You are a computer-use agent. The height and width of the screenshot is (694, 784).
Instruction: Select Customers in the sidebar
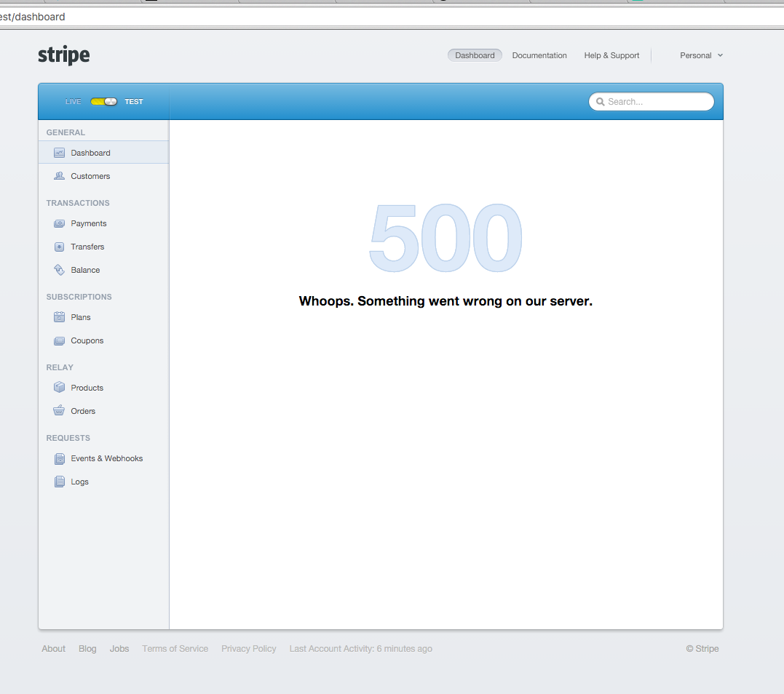click(x=103, y=176)
